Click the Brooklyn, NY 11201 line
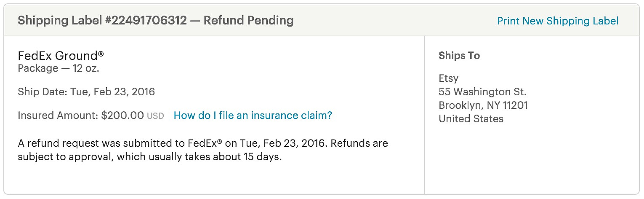The width and height of the screenshot is (644, 199). (483, 105)
